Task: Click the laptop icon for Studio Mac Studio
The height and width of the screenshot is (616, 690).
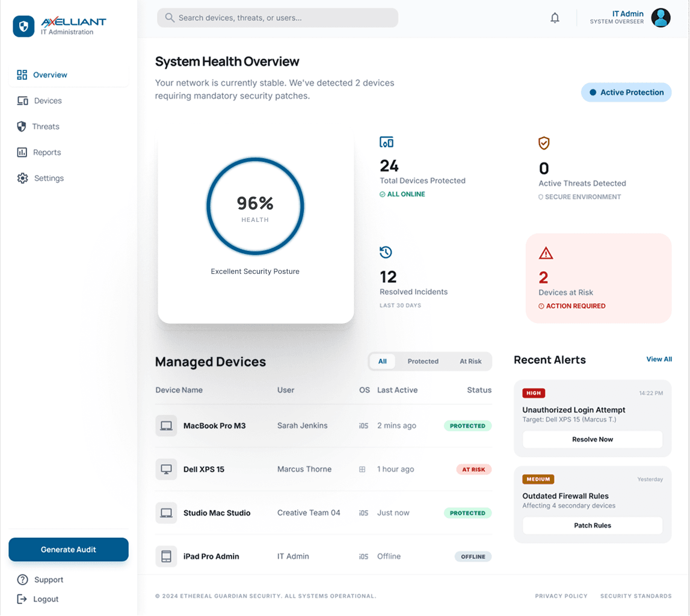Action: point(167,513)
